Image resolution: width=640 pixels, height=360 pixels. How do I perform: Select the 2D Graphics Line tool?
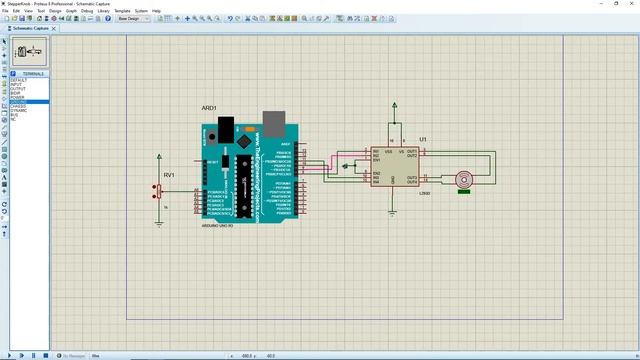point(4,142)
